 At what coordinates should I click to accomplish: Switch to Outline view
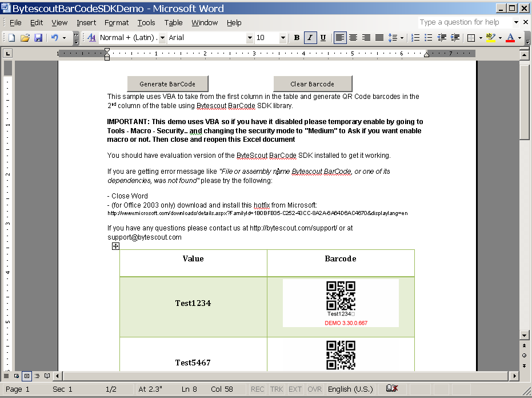pos(37,376)
